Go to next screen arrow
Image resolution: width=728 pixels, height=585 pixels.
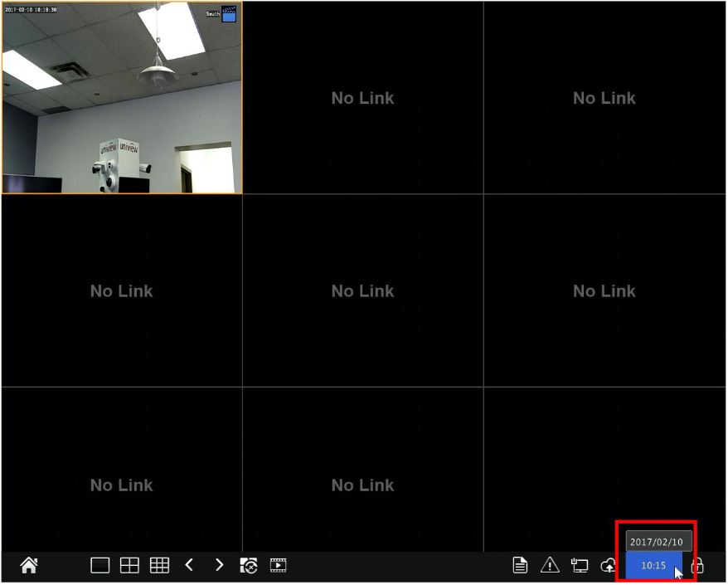(x=219, y=565)
